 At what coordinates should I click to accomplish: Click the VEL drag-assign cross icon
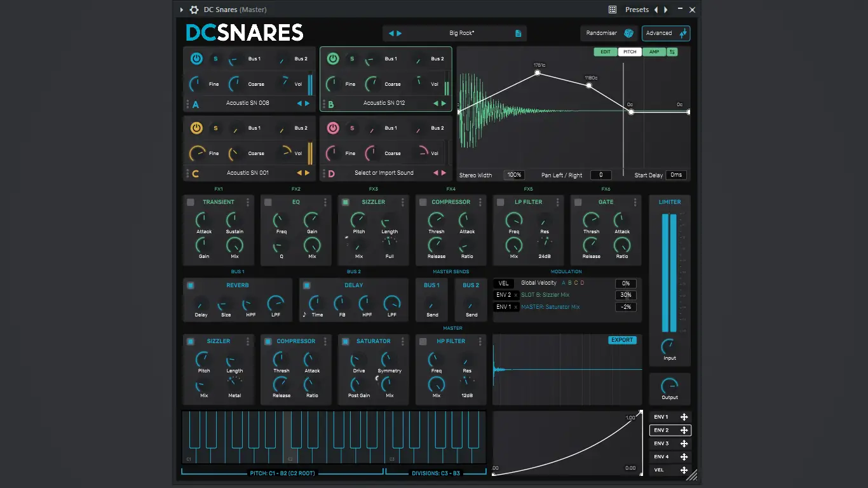tap(684, 470)
